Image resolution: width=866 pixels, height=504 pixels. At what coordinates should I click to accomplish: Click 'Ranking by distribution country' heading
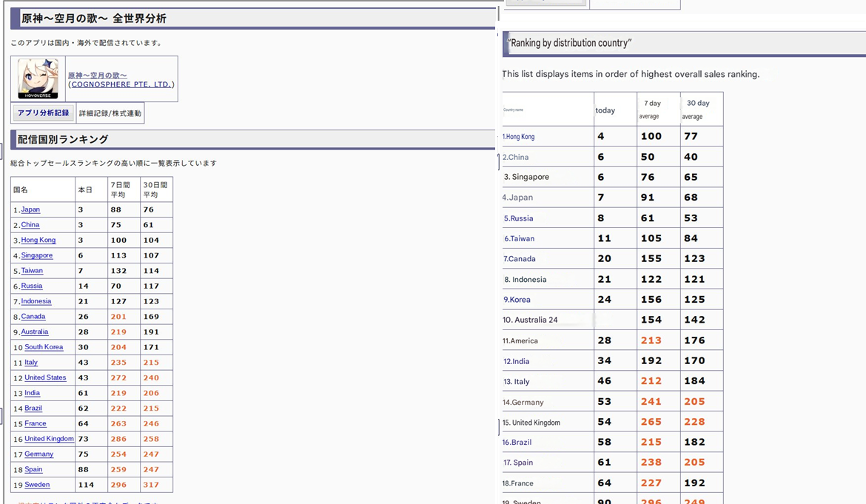[569, 43]
